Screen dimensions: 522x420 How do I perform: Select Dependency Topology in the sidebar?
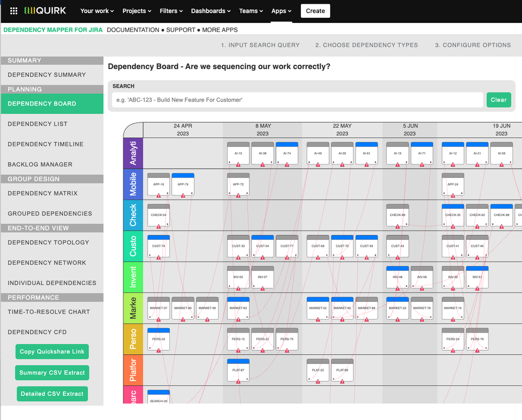click(48, 242)
